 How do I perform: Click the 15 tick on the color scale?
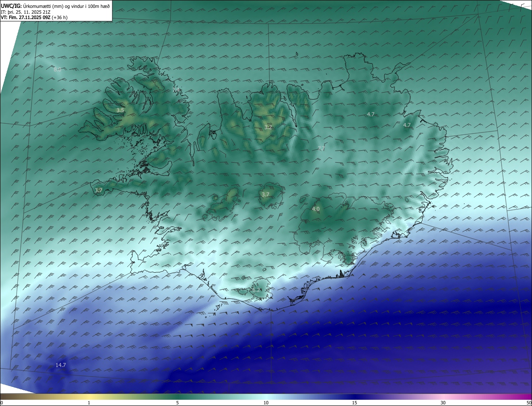[x=355, y=403]
